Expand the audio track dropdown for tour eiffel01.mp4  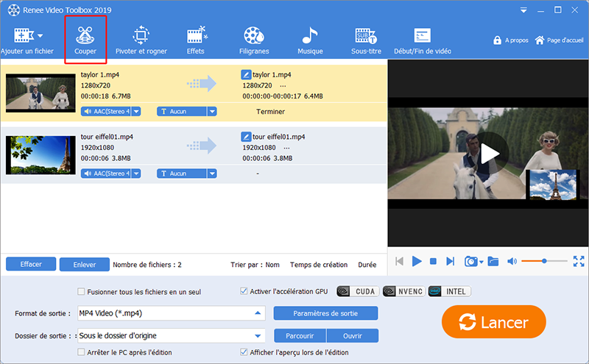[x=136, y=174]
